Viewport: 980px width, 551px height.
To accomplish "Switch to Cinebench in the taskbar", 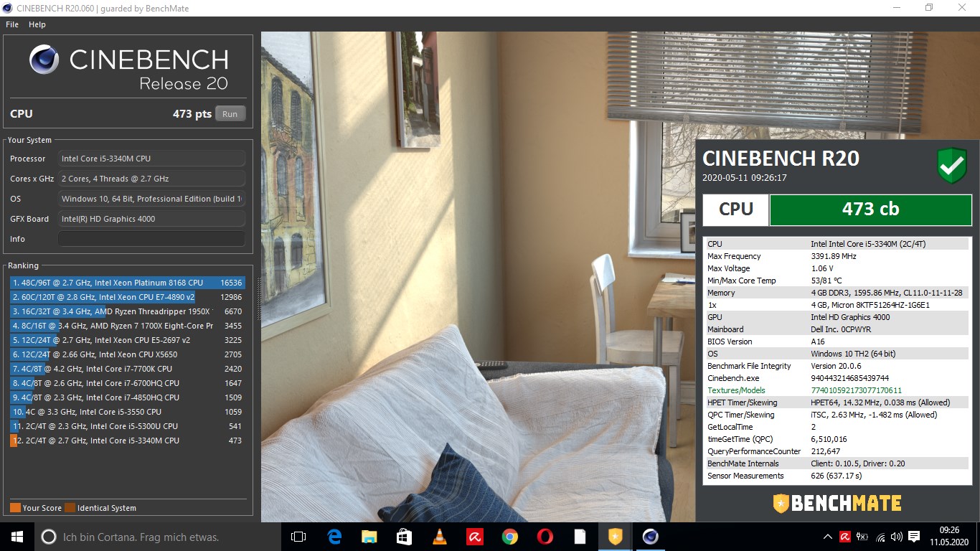I will pos(651,537).
